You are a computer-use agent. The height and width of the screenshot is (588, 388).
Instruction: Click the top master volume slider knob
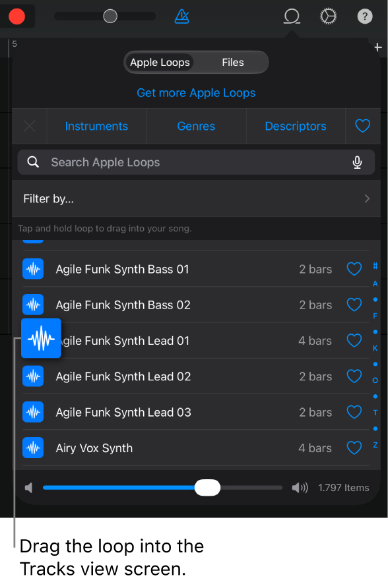110,16
